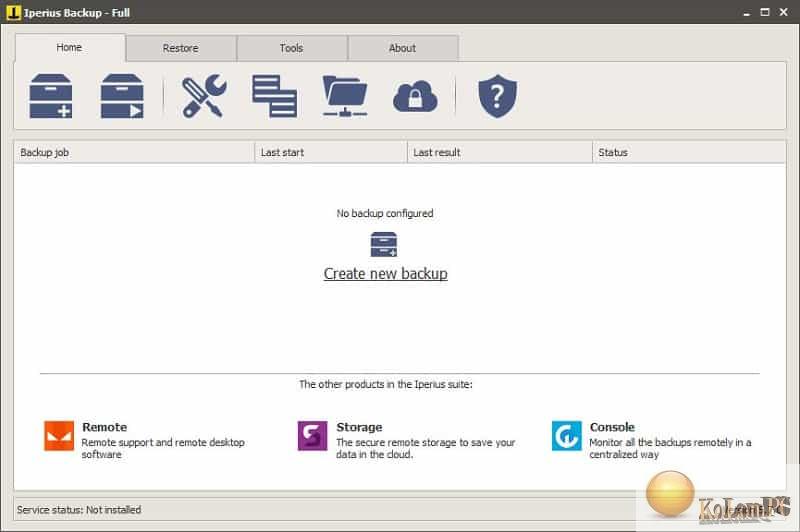Click the blue Iperius Console icon
The height and width of the screenshot is (532, 800).
[x=566, y=436]
